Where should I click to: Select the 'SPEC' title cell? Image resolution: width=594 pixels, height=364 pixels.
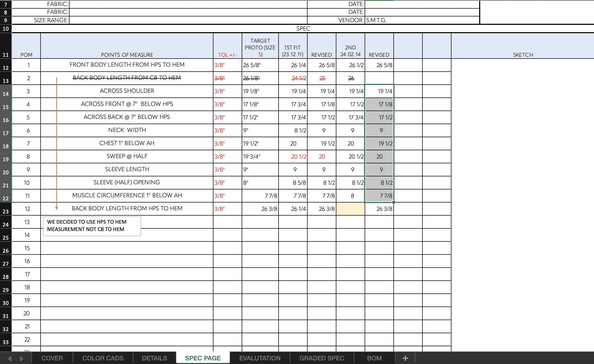tap(303, 29)
